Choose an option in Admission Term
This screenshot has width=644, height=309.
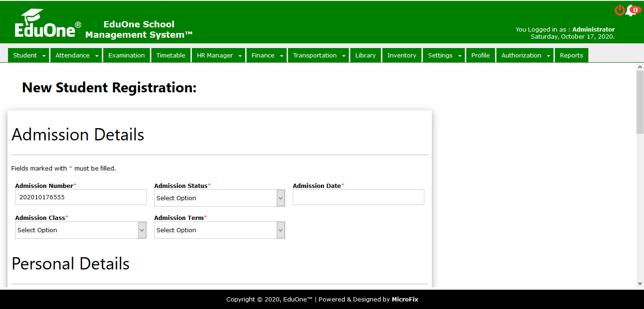click(219, 230)
